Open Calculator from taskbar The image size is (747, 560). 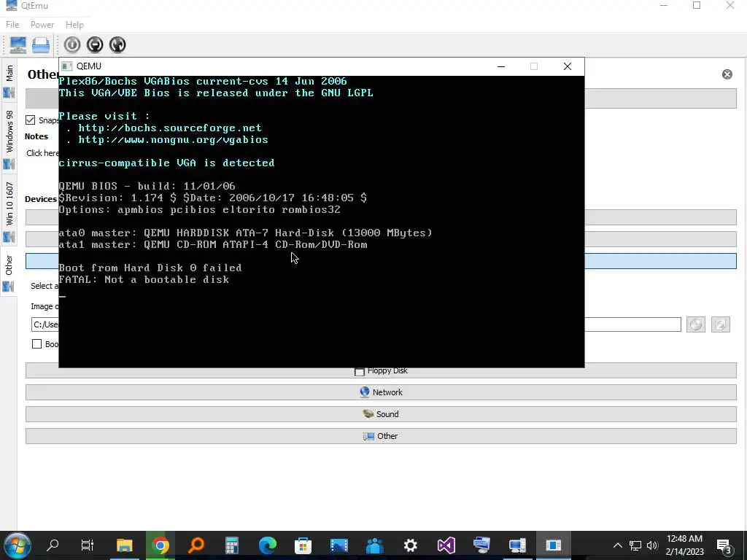click(232, 545)
